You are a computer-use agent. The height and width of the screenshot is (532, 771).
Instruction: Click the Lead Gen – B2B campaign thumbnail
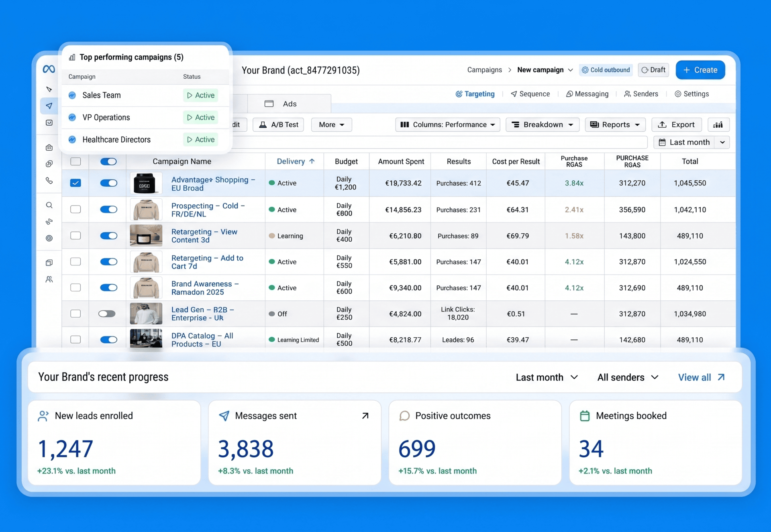point(146,314)
